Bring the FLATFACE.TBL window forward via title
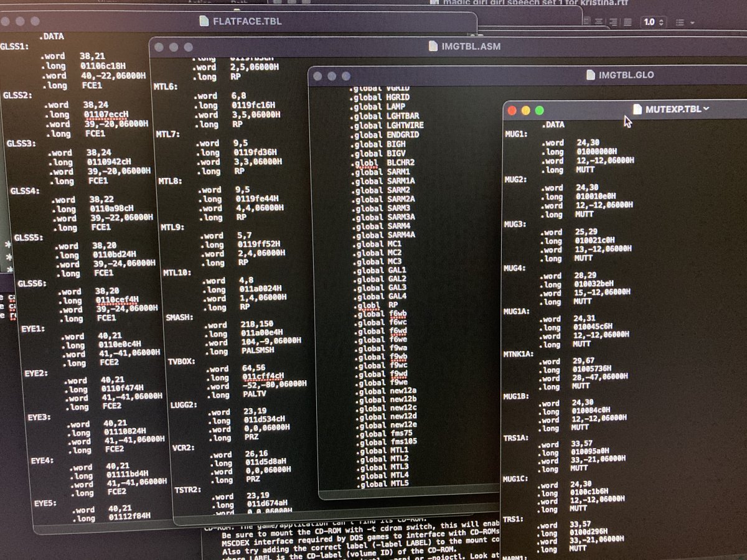This screenshot has height=560, width=747. pos(247,21)
